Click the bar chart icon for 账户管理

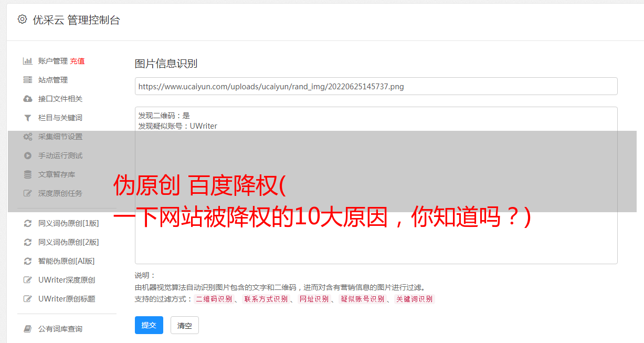click(x=28, y=61)
